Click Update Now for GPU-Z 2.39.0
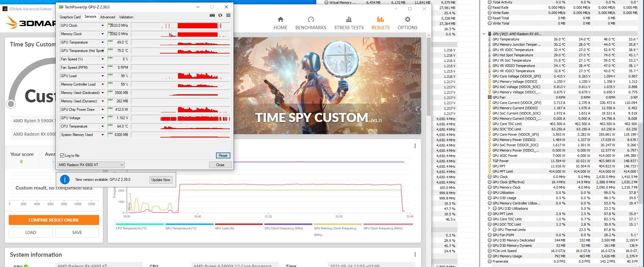Screen dimensions: 644x267 coord(161,180)
